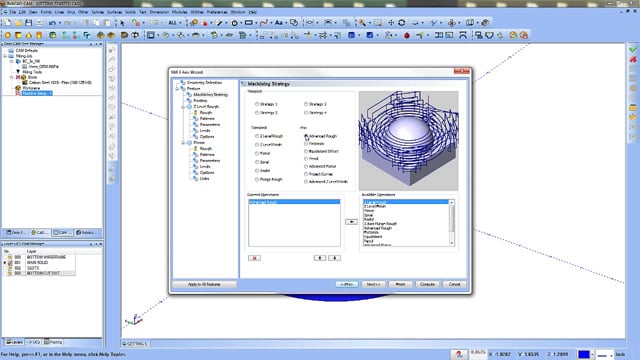Click the Save icon in toolbar
This screenshot has width=640, height=360.
tap(29, 23)
